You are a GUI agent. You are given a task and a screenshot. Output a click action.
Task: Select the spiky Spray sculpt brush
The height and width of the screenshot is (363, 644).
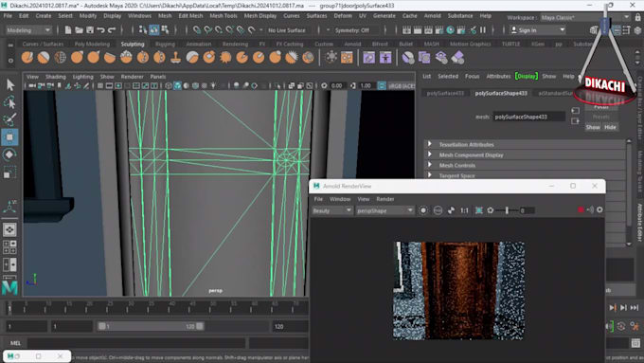click(225, 58)
